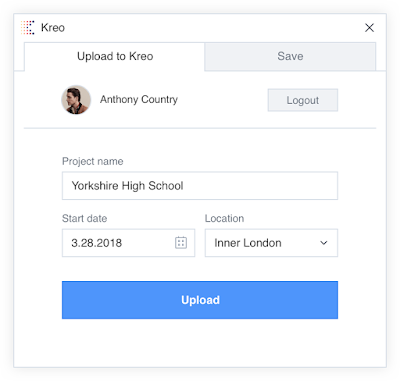The height and width of the screenshot is (381, 400).
Task: Close the Kreo dialog with X
Action: (x=369, y=28)
